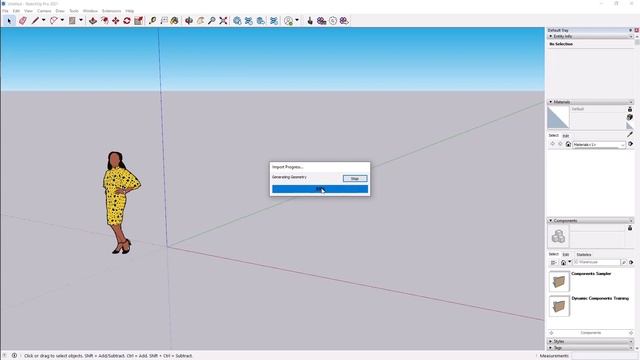
Task: Activate the Push/Pull tool
Action: coord(93,20)
